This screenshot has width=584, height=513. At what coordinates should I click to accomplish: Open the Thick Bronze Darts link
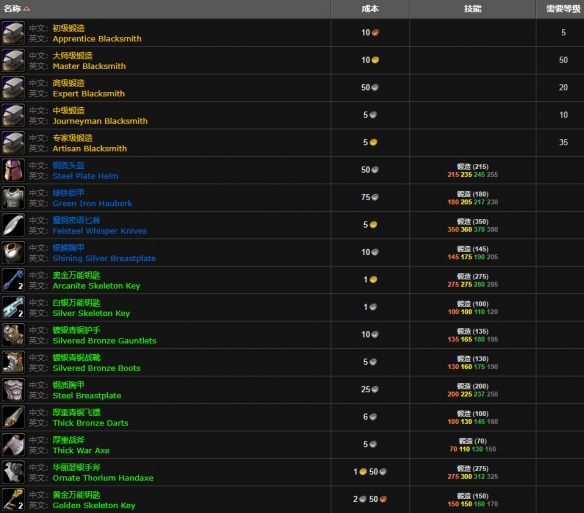[x=91, y=423]
